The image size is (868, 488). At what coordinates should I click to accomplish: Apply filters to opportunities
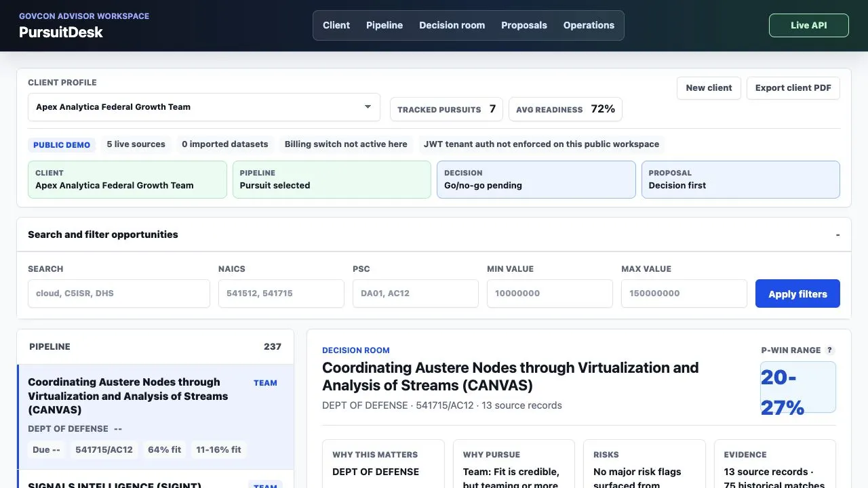point(797,293)
